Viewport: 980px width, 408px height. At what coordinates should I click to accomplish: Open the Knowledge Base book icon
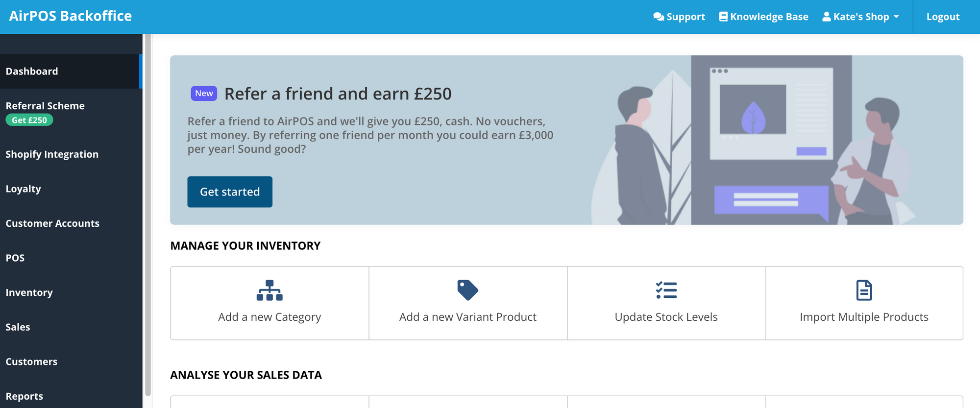coord(722,16)
